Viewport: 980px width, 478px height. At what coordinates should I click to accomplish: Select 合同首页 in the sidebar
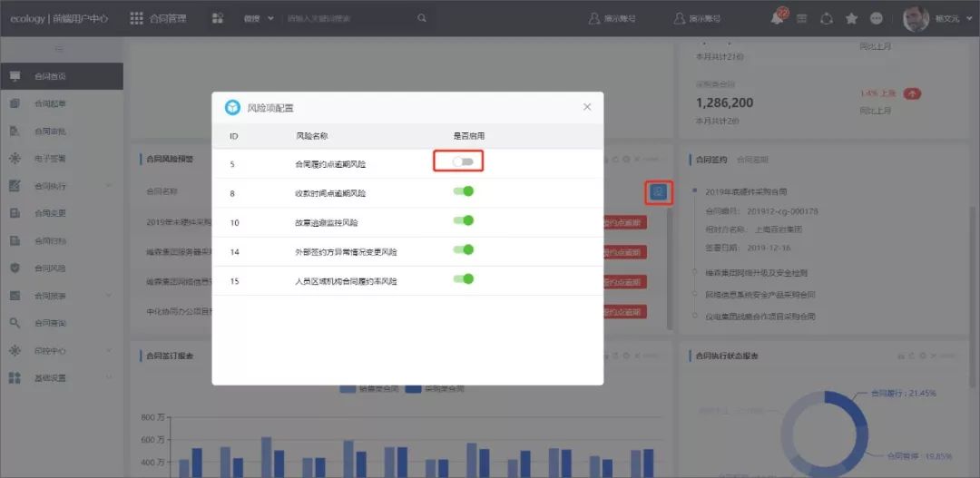pos(62,76)
